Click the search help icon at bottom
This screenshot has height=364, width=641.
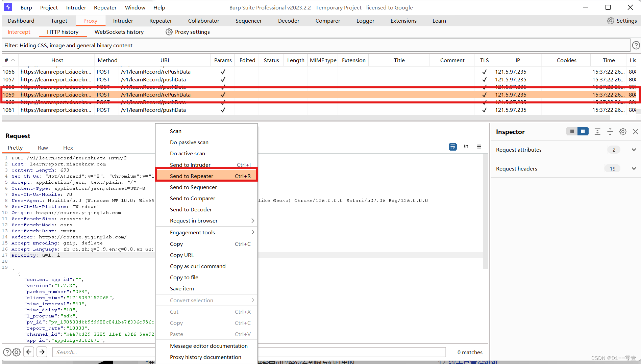pyautogui.click(x=7, y=352)
